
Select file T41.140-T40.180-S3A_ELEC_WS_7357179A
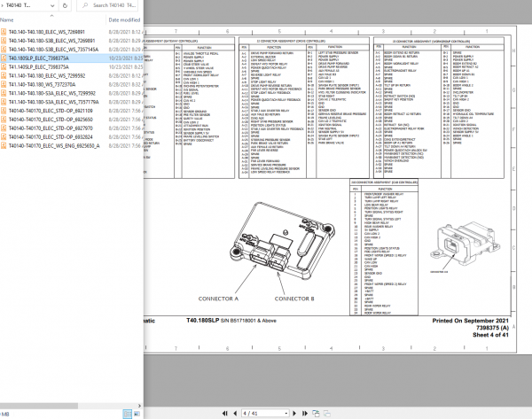[x=53, y=102]
